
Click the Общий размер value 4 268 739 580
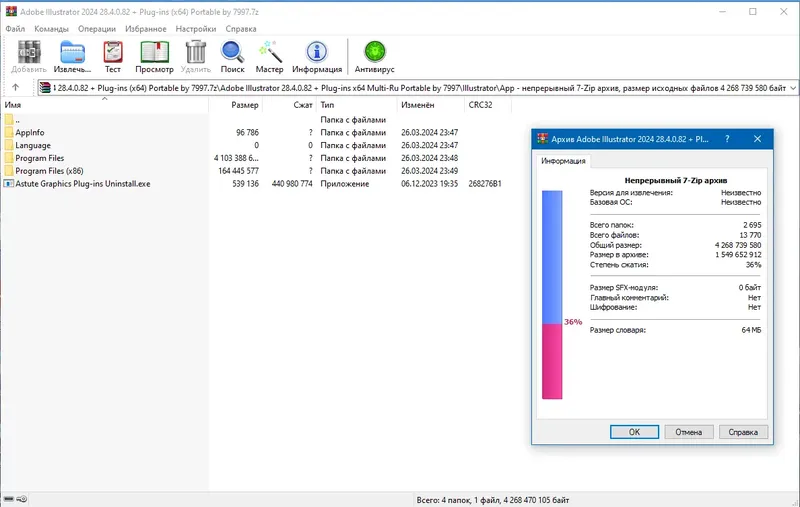[x=738, y=245]
